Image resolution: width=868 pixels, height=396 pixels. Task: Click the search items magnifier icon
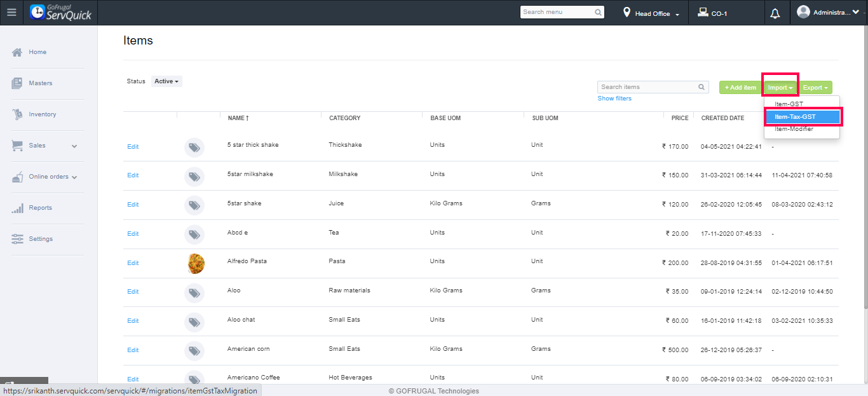point(702,87)
